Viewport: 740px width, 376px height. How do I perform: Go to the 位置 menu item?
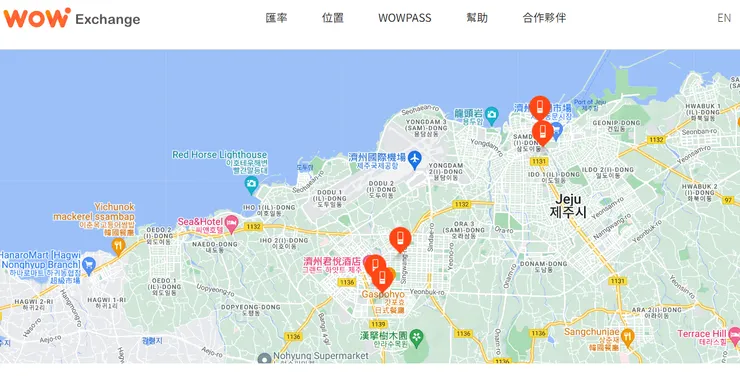pyautogui.click(x=333, y=18)
